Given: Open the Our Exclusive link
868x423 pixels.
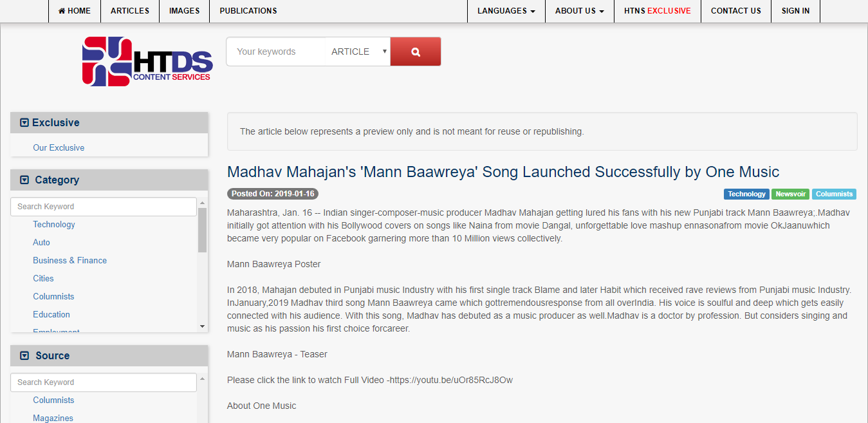Looking at the screenshot, I should [x=59, y=147].
